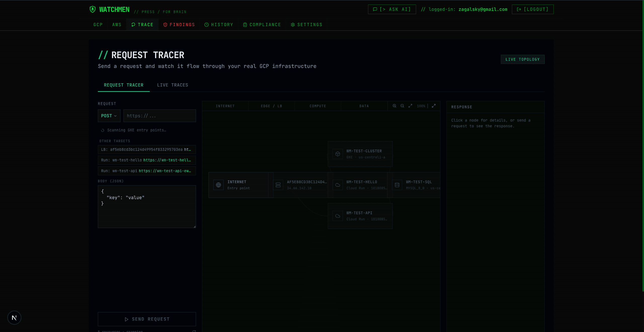Click the Response panel heading
Screen dimensions: 644x332
pos(462,107)
